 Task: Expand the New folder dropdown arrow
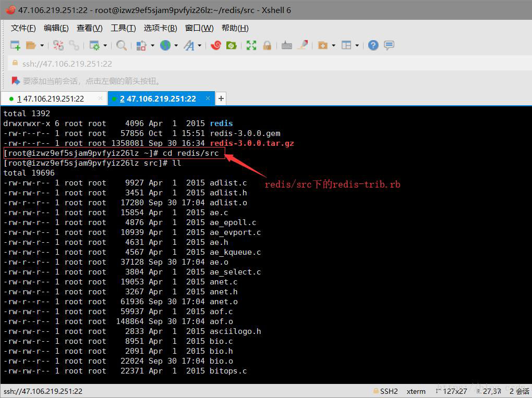[x=333, y=45]
